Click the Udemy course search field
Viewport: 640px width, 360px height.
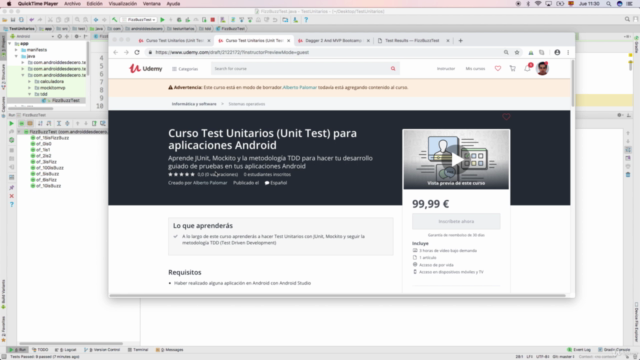point(300,69)
